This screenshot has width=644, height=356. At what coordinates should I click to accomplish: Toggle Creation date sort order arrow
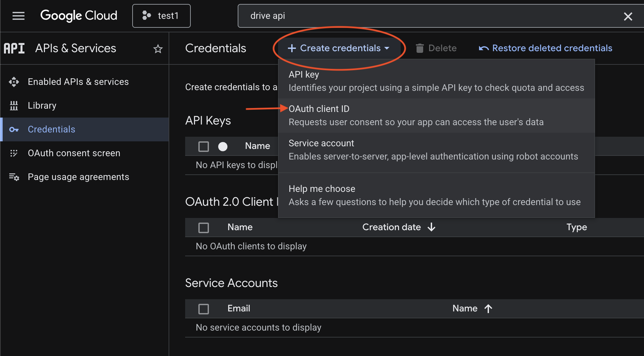pos(432,227)
